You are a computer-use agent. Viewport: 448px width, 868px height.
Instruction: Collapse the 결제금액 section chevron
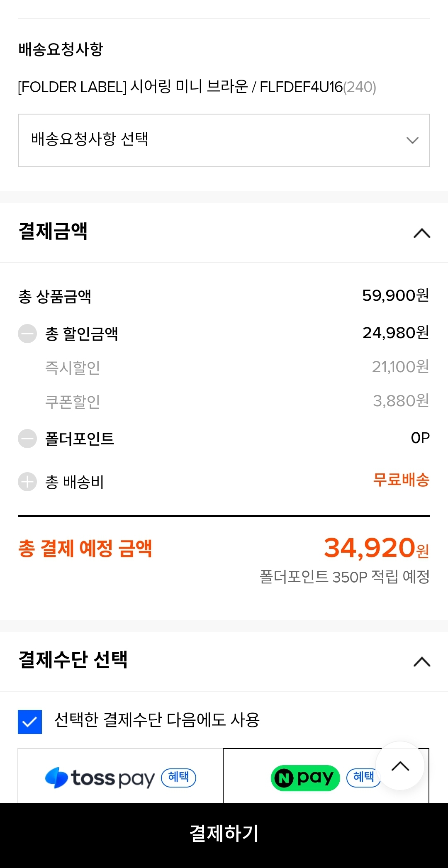coord(422,233)
